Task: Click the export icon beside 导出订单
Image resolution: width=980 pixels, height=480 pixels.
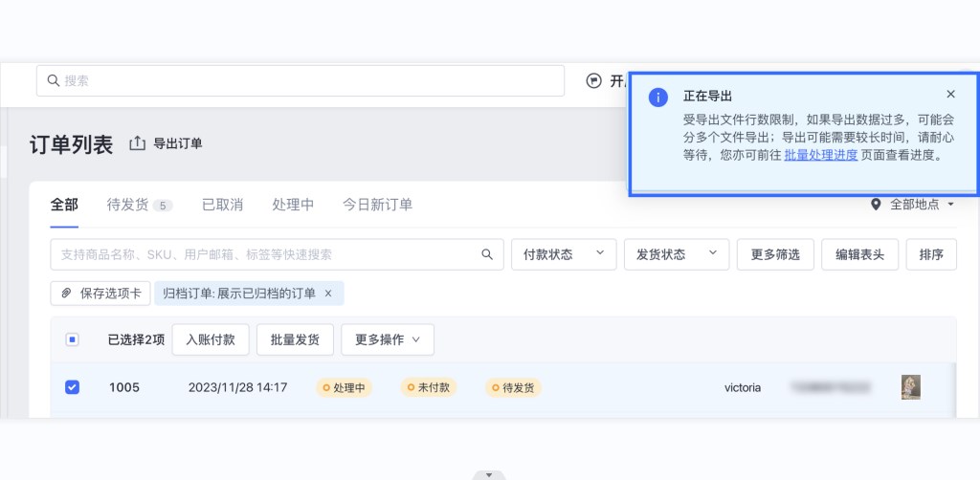Action: coord(138,143)
